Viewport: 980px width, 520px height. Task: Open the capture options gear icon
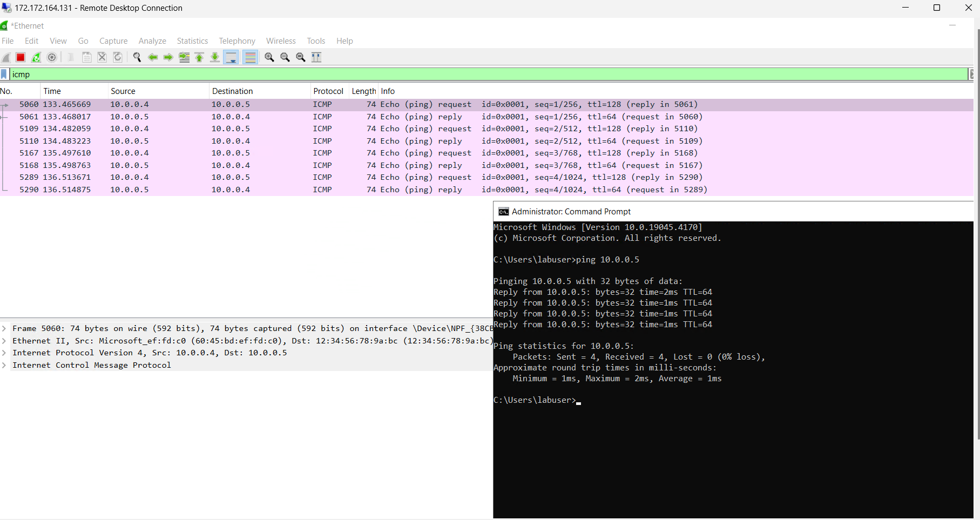[52, 57]
